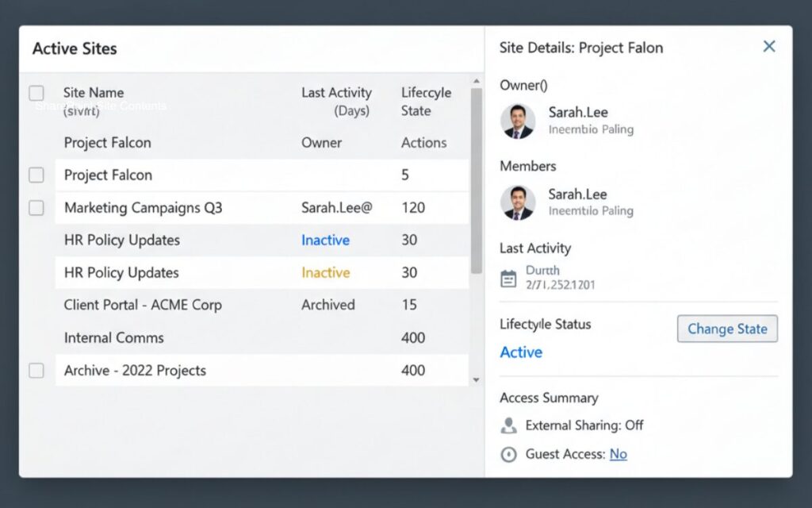Check the Project Falcon row checkbox
Viewport: 812px width, 508px height.
tap(36, 175)
